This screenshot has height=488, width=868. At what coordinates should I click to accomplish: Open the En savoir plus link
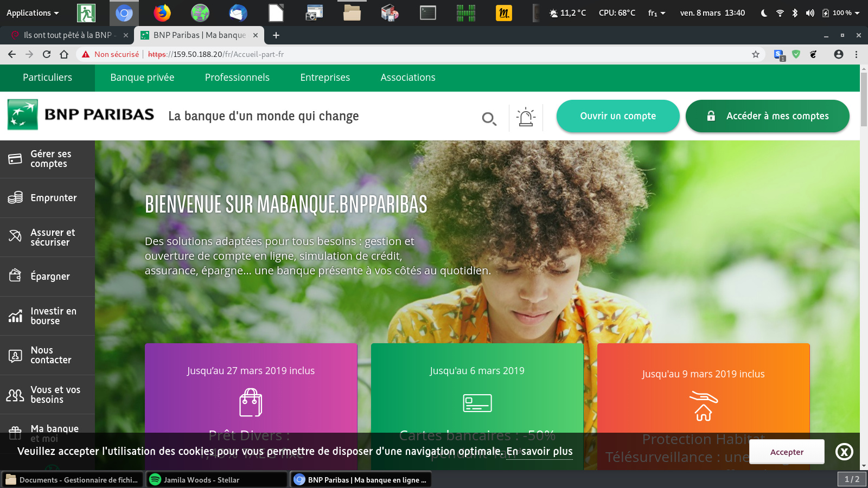point(539,452)
